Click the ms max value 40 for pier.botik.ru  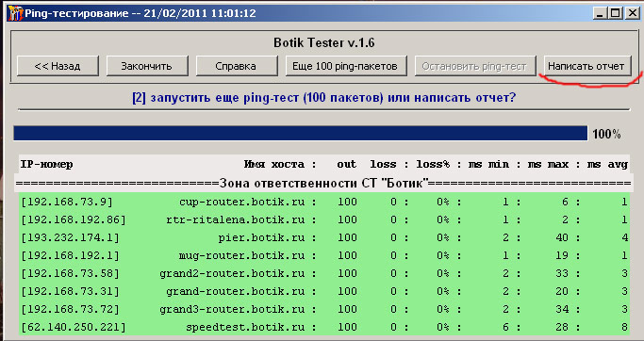[562, 237]
